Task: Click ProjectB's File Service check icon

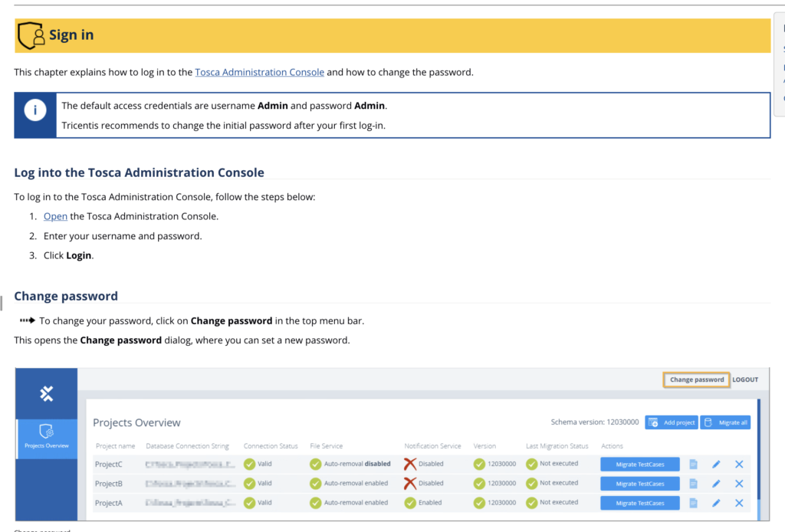Action: pyautogui.click(x=315, y=484)
